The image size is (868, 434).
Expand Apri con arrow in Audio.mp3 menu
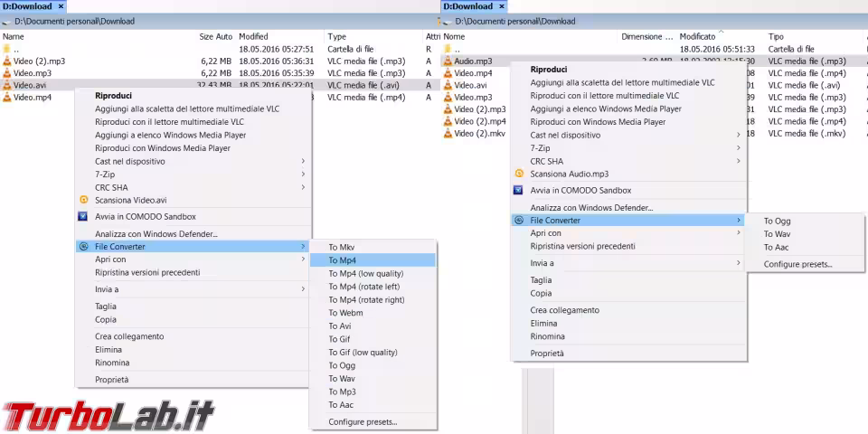pyautogui.click(x=739, y=233)
